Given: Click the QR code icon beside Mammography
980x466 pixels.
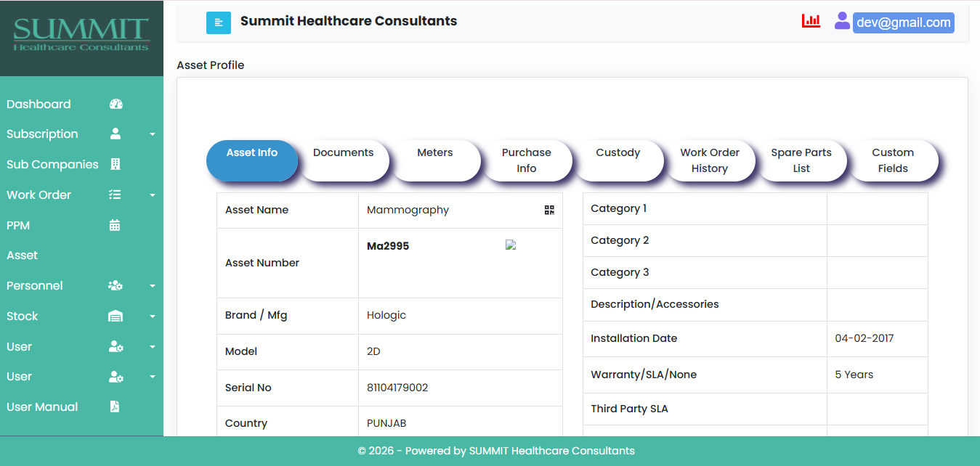Looking at the screenshot, I should (x=549, y=210).
